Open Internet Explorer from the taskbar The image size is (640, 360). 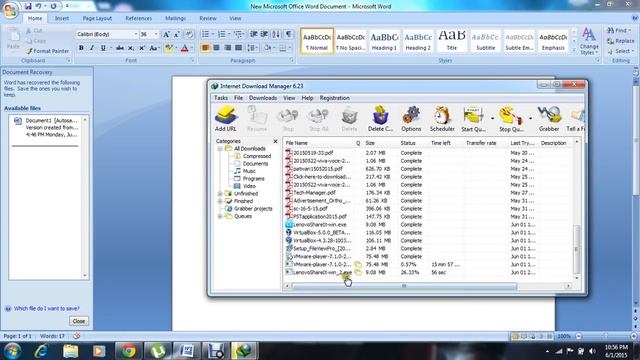pyautogui.click(x=41, y=351)
